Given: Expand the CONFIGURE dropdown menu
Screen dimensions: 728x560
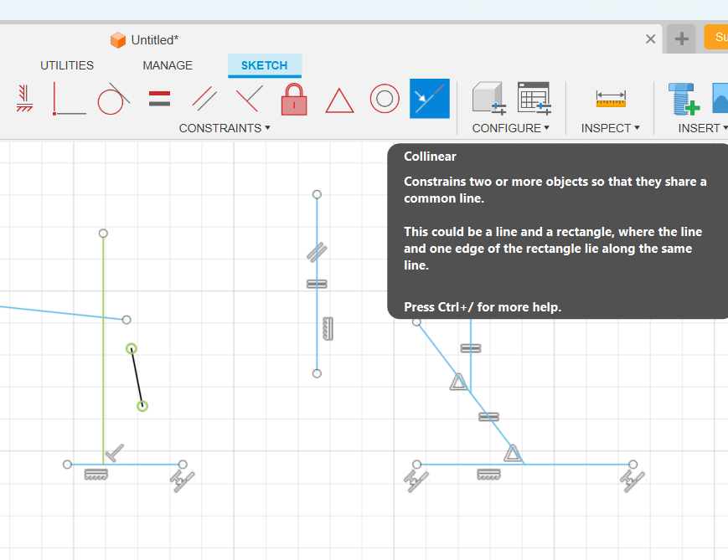Looking at the screenshot, I should (511, 128).
